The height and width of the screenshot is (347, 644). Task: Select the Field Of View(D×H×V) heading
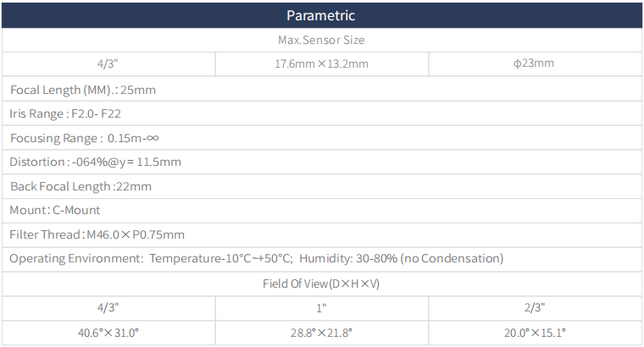tap(321, 284)
